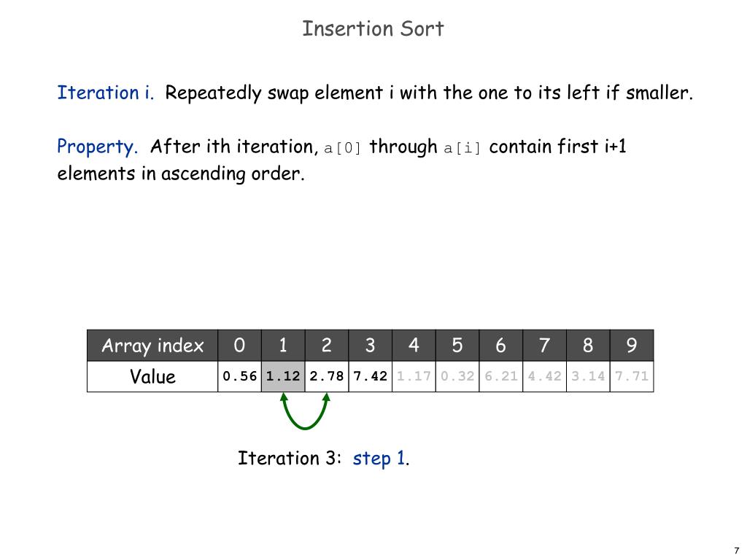Click the blue Property. heading

[97, 147]
